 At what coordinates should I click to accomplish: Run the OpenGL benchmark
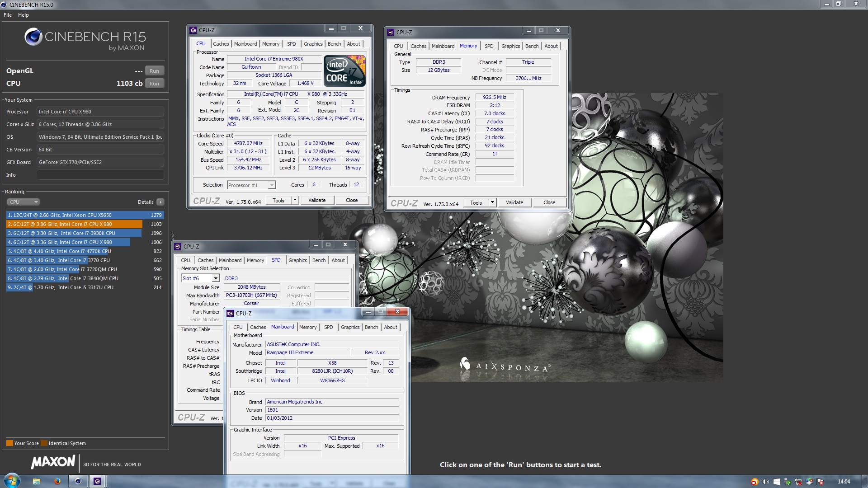tap(155, 71)
